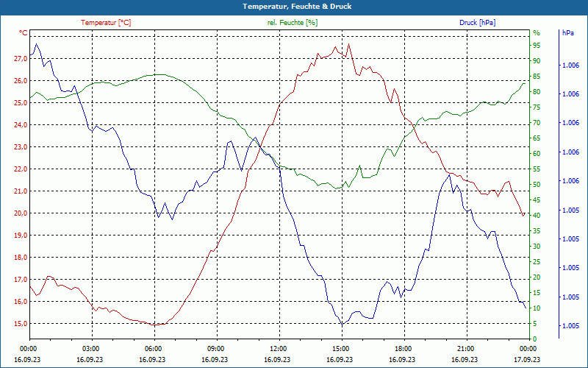
Task: Click the 15,0 temperature axis tick
Action: click(x=21, y=324)
